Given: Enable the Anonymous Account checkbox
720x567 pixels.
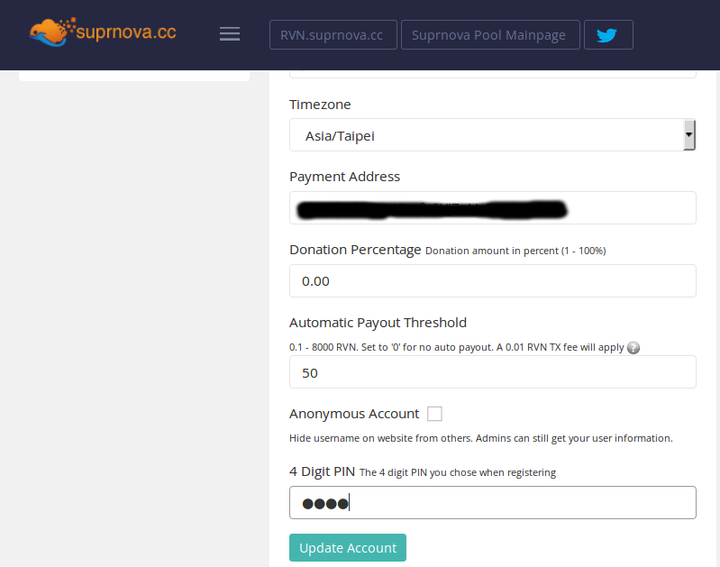Looking at the screenshot, I should tap(434, 414).
